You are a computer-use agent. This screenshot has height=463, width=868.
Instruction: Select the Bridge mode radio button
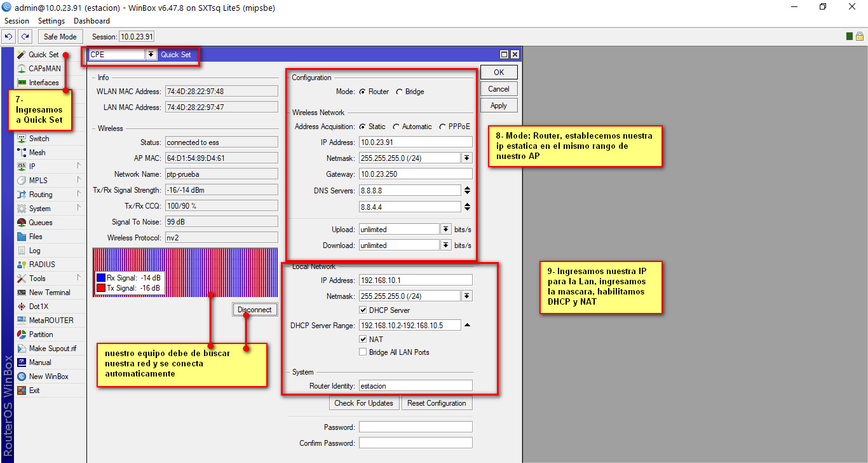click(x=400, y=92)
